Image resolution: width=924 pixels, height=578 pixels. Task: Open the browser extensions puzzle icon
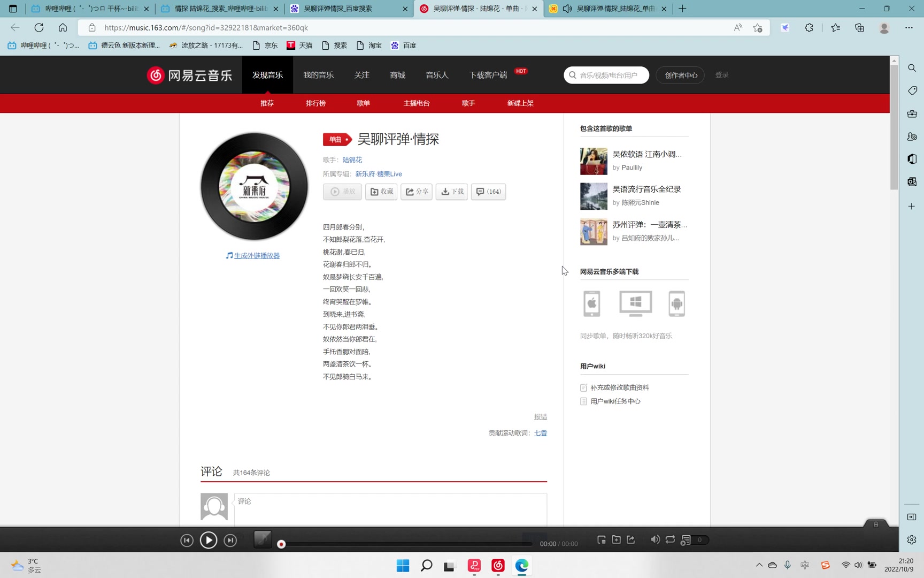(809, 27)
